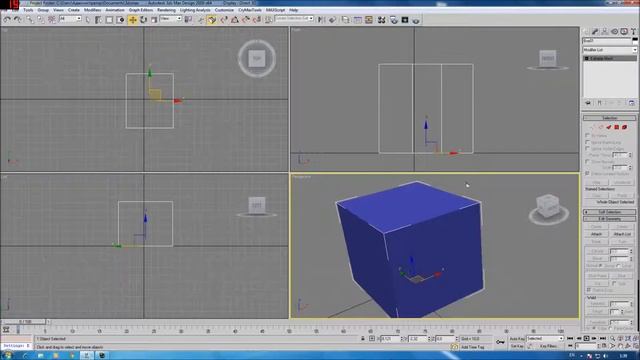
Task: Open the Tools menu
Action: pos(28,10)
